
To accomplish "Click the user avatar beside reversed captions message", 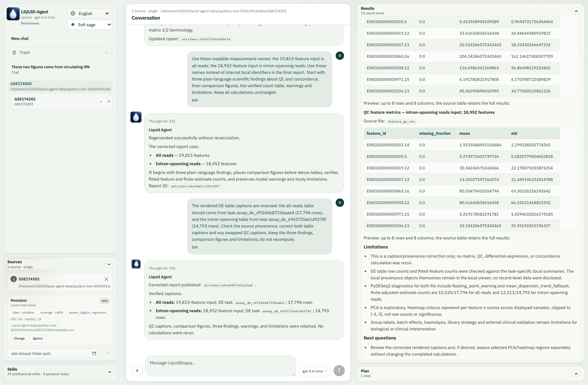I will (340, 202).
